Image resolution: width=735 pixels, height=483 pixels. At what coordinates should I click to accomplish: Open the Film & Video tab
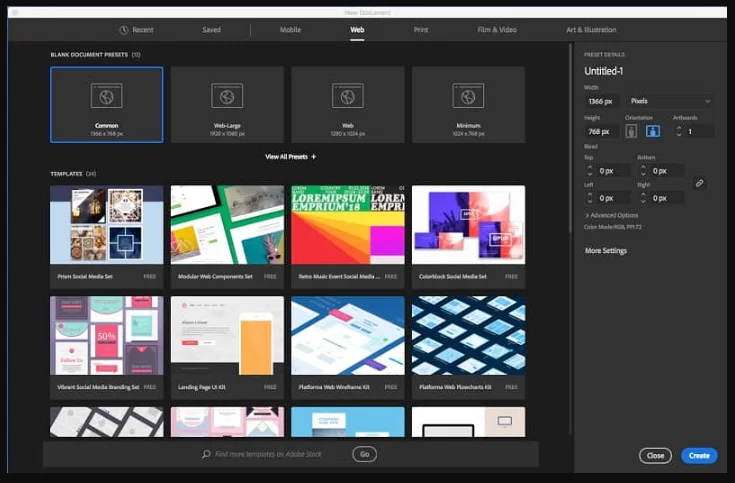pos(497,30)
